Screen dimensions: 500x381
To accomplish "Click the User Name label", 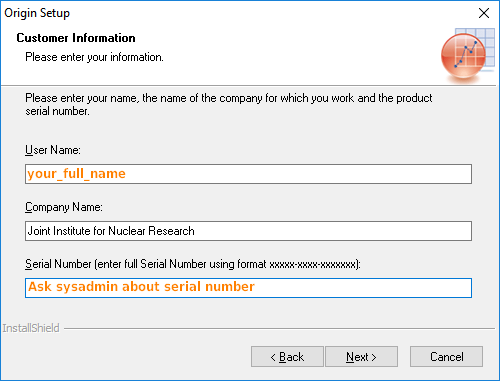I will (x=53, y=150).
